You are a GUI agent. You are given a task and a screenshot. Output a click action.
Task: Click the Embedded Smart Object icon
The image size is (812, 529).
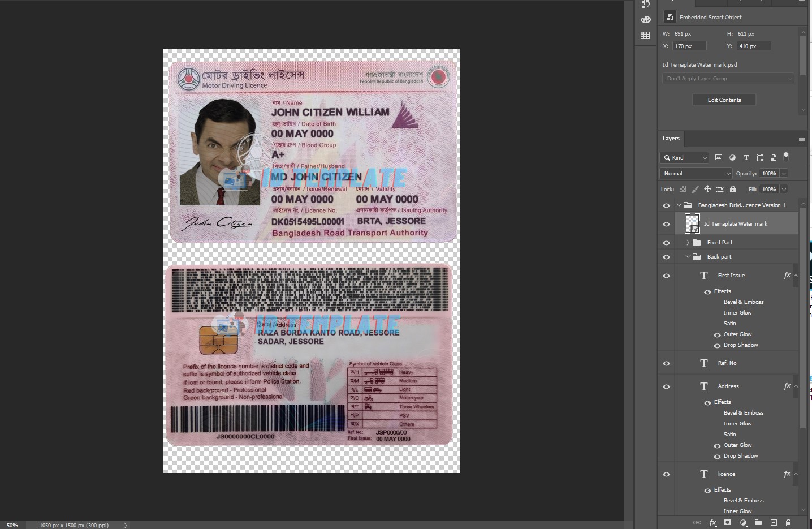pos(670,17)
